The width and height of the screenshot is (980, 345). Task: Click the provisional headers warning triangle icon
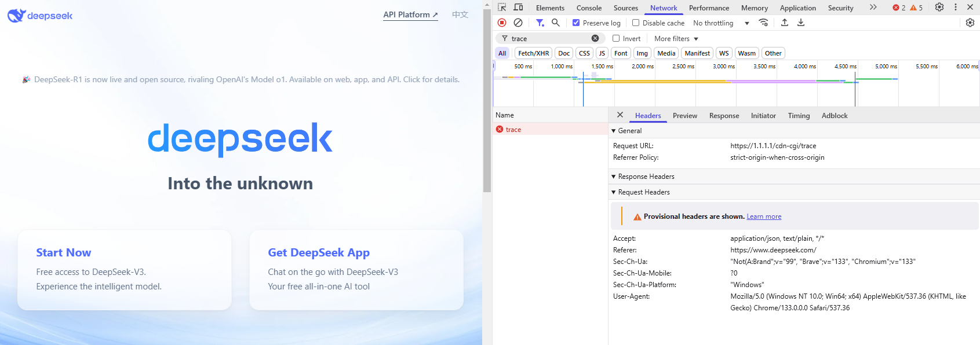click(x=637, y=217)
